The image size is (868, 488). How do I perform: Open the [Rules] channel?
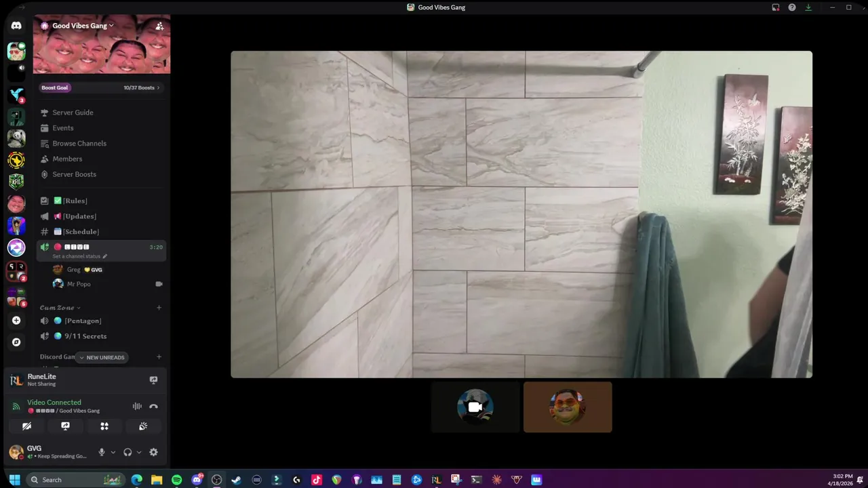tap(101, 201)
